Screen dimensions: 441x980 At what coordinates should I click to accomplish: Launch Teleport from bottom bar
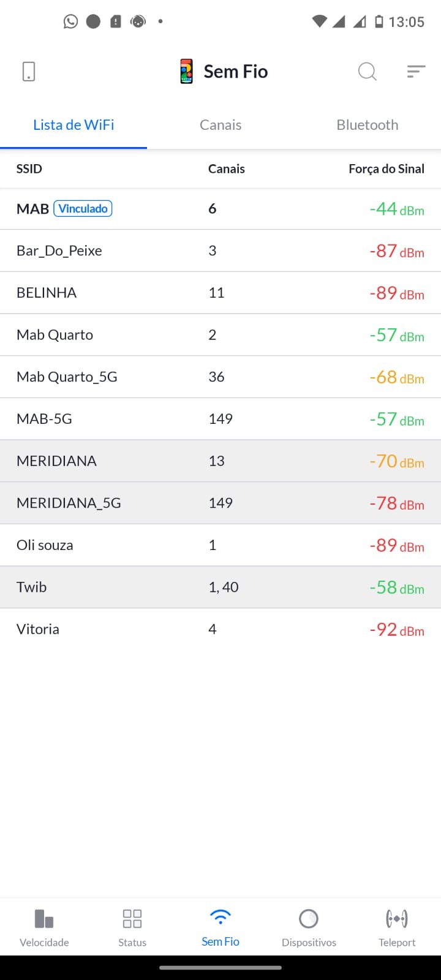397,927
